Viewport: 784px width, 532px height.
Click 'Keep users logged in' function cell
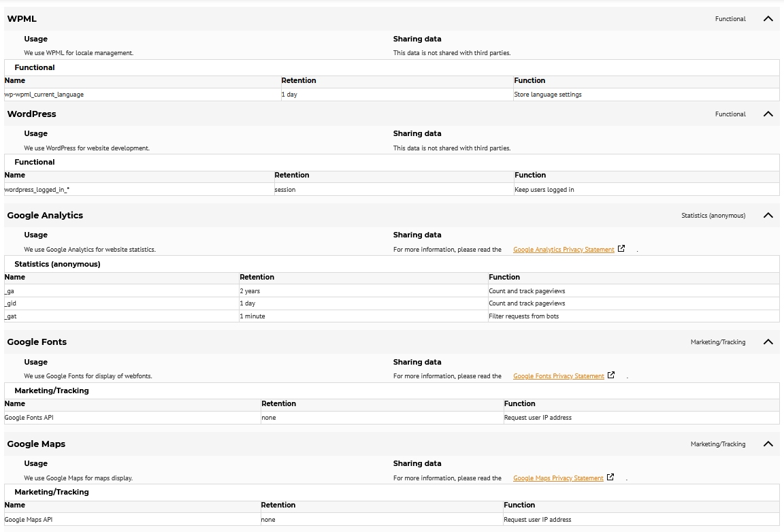[x=647, y=190]
